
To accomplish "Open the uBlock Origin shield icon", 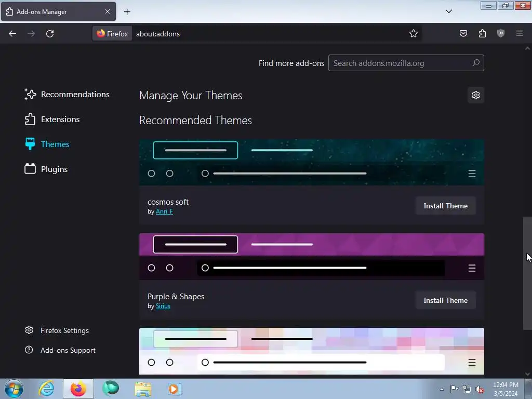I will click(x=501, y=33).
